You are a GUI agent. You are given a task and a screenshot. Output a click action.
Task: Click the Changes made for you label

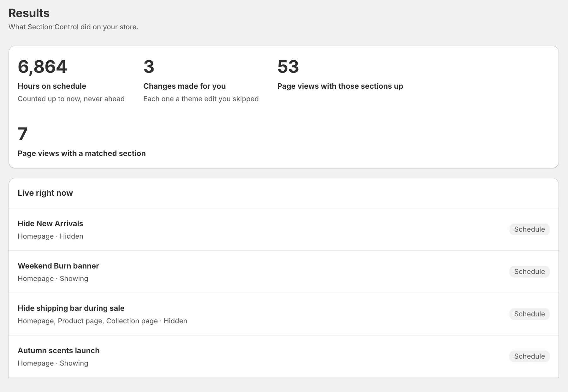point(184,86)
